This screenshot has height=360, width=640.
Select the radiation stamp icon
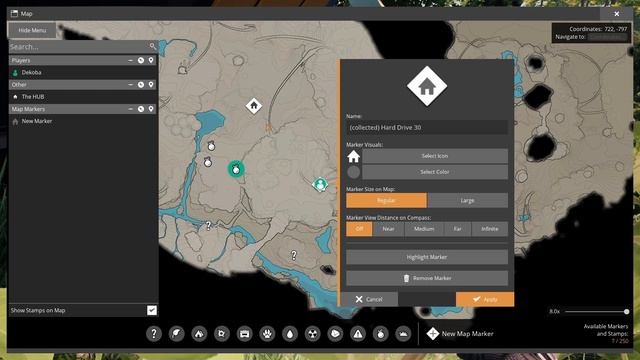tap(313, 334)
